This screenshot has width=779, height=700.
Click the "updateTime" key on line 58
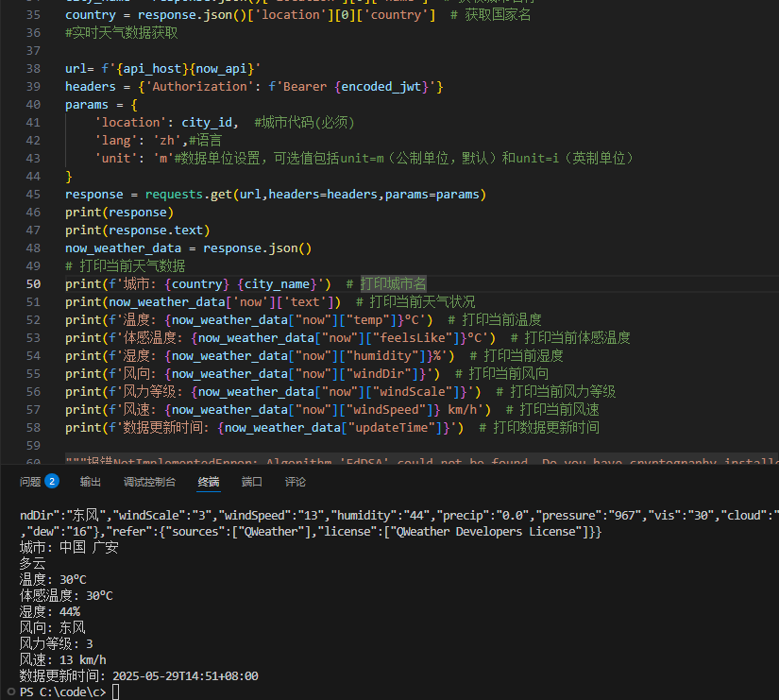tap(392, 428)
